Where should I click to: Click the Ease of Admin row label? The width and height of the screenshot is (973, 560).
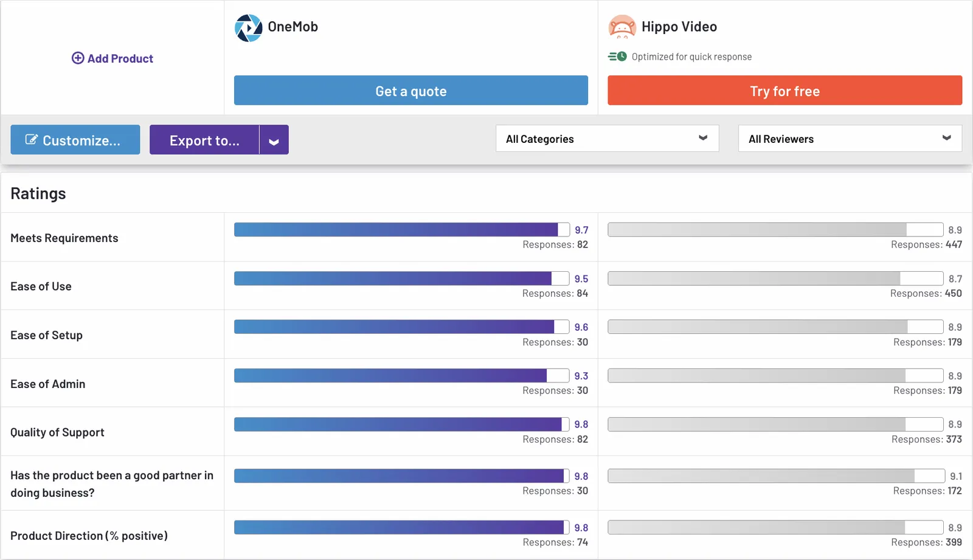tap(48, 384)
